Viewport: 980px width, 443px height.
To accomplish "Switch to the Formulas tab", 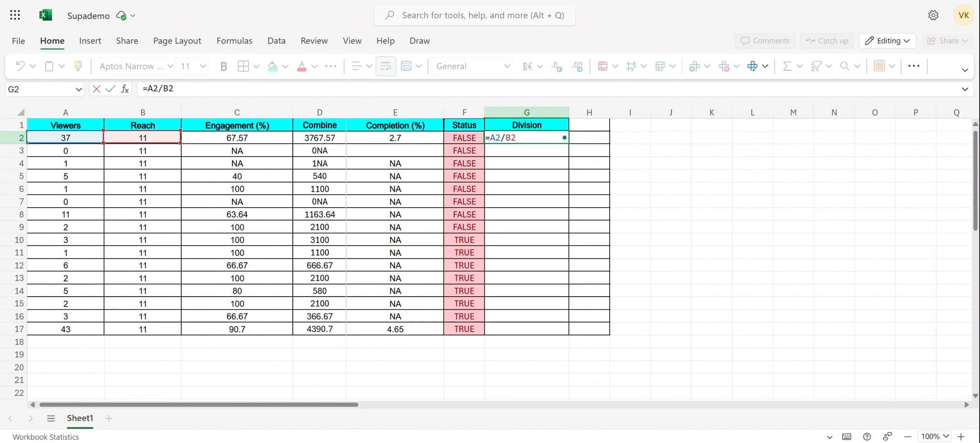I will tap(234, 41).
